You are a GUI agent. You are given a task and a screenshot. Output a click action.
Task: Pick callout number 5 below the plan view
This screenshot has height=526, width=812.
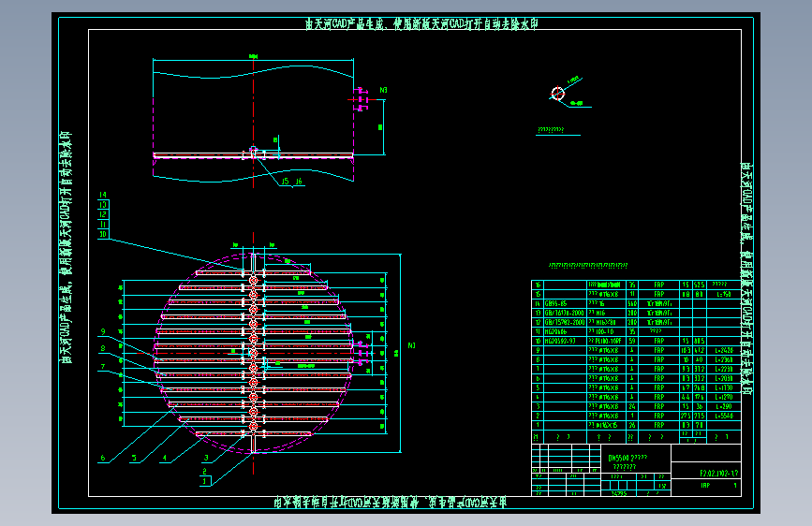134,458
